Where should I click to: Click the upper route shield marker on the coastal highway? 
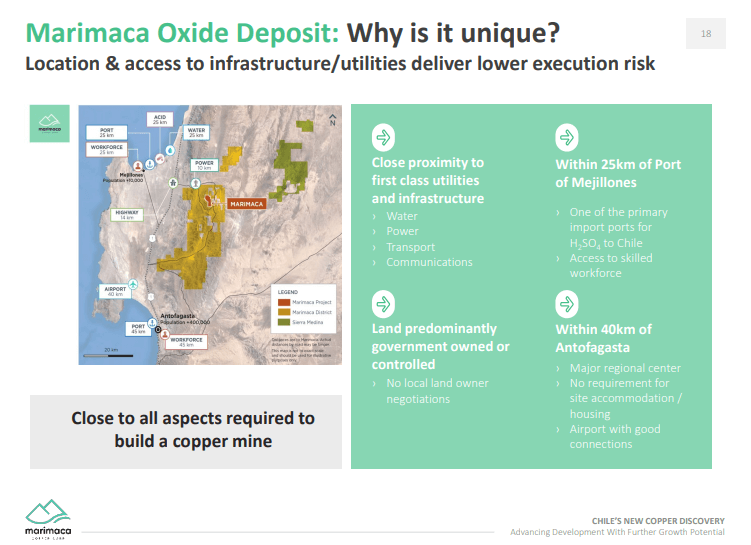(152, 238)
